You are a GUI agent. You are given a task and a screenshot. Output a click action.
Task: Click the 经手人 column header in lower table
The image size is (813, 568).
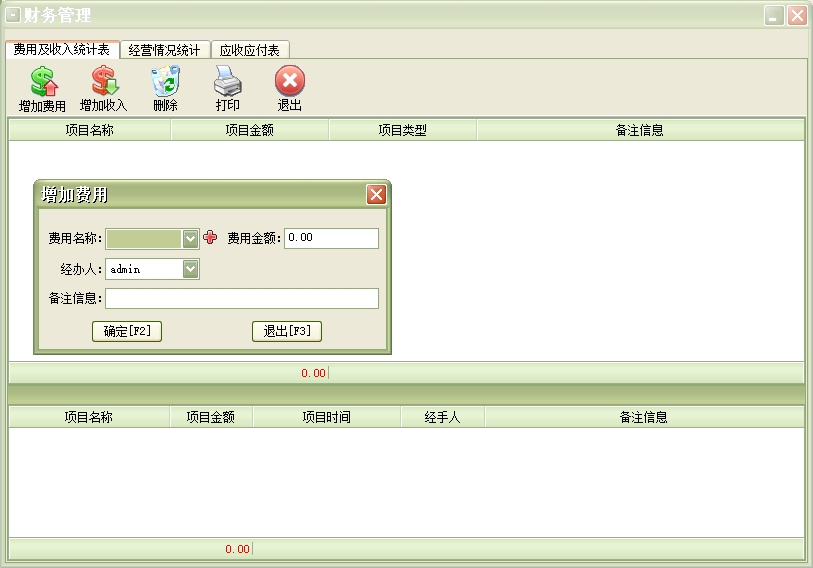442,417
